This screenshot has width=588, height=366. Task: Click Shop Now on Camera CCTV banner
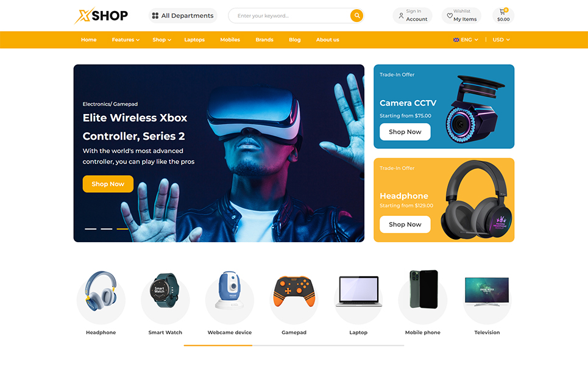405,132
